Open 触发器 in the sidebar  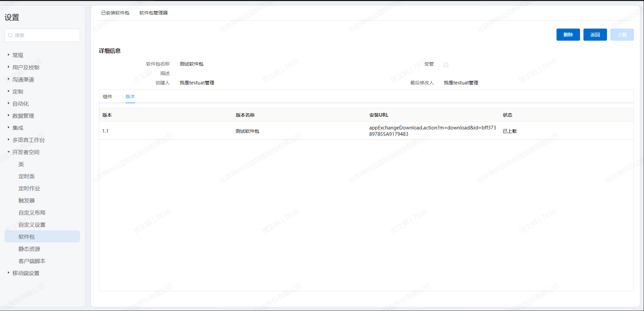[26, 200]
